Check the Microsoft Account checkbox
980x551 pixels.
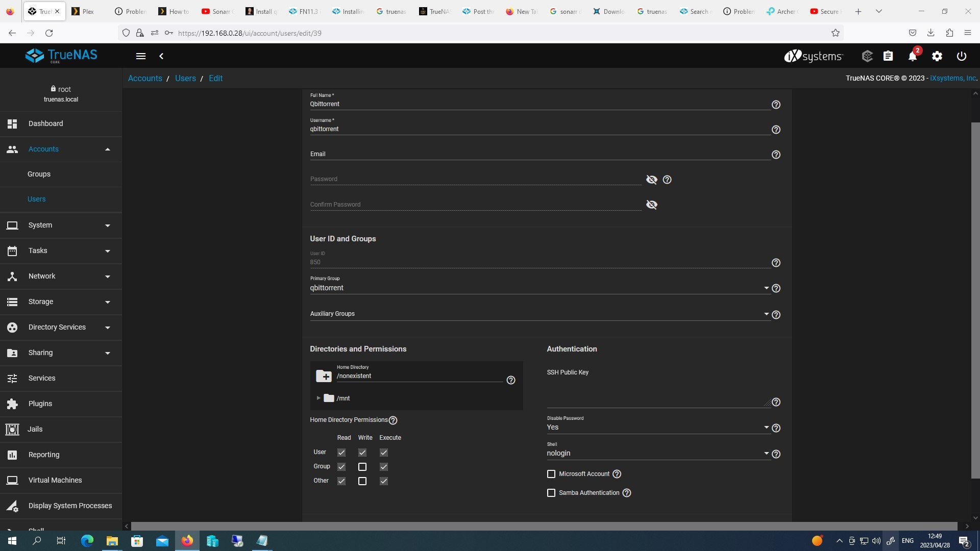coord(551,474)
